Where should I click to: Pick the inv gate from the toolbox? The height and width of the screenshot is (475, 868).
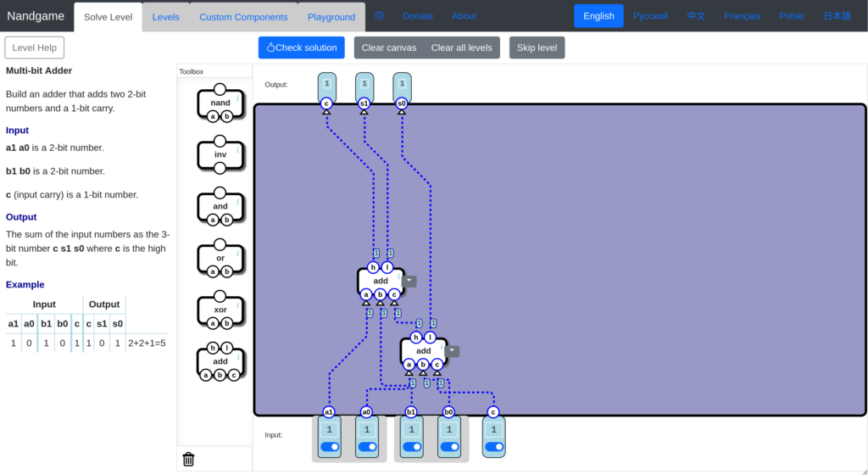click(220, 154)
